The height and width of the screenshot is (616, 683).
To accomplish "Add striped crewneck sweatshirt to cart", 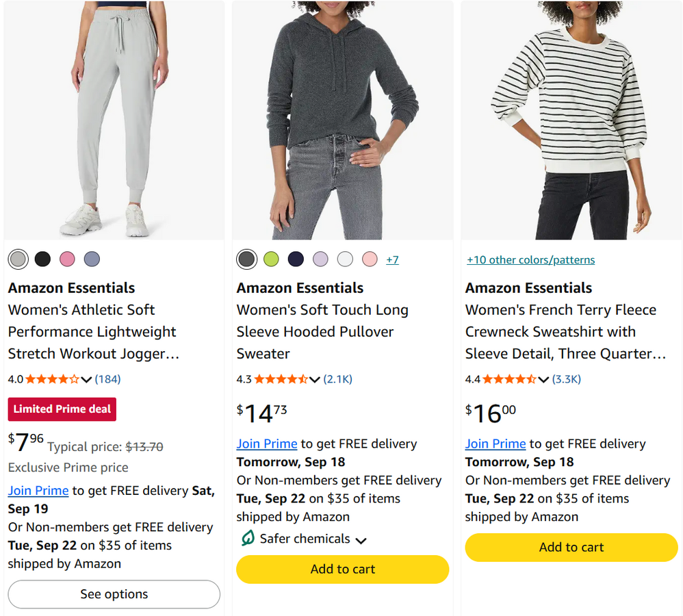I will coord(571,547).
